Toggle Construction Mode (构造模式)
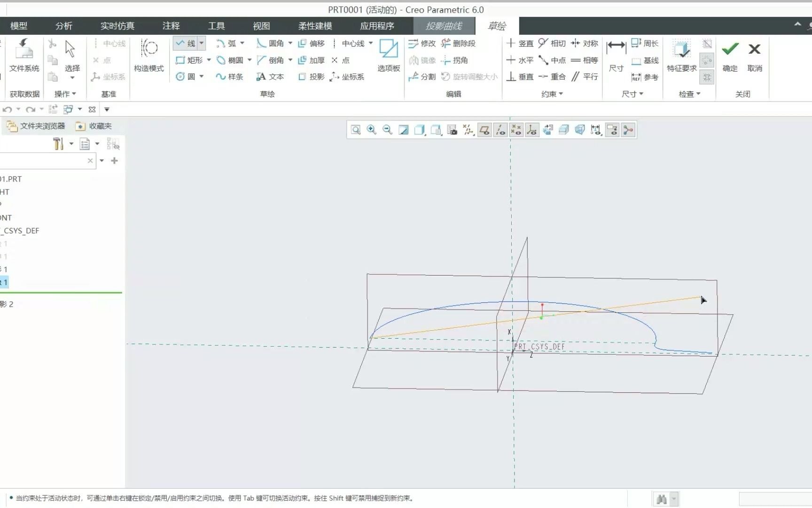This screenshot has height=508, width=812. point(149,56)
